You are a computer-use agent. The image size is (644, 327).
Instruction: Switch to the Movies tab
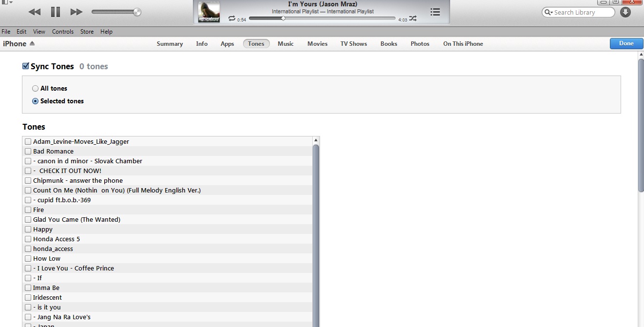317,44
